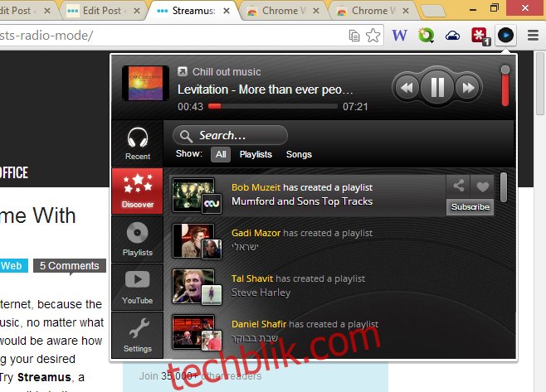Open Tal Shavit's profile link
This screenshot has width=546, height=392.
pyautogui.click(x=252, y=278)
